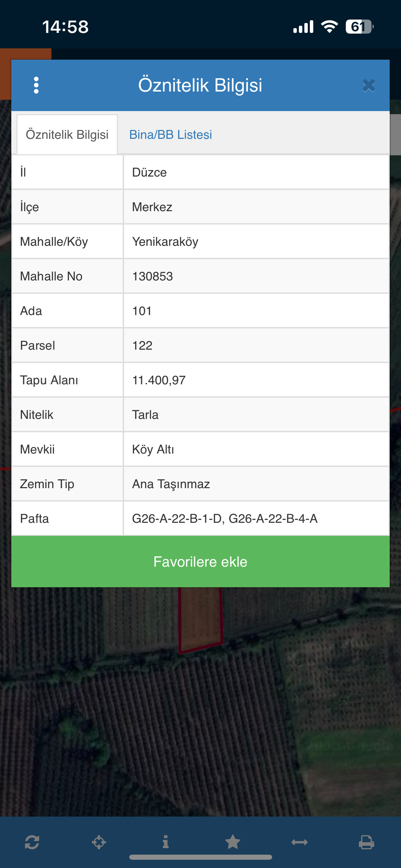The width and height of the screenshot is (401, 868).
Task: Tap the printer icon
Action: [x=366, y=842]
